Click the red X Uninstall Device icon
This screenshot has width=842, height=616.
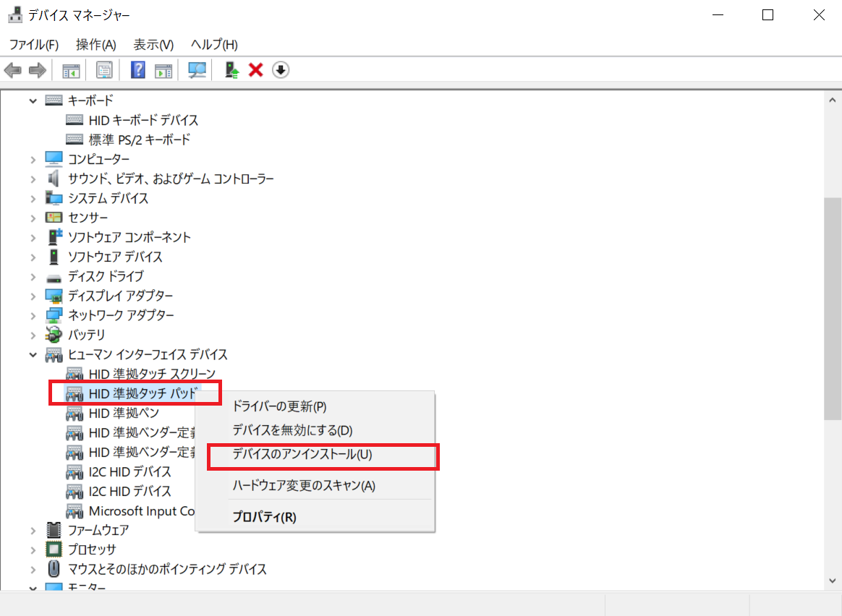[255, 70]
